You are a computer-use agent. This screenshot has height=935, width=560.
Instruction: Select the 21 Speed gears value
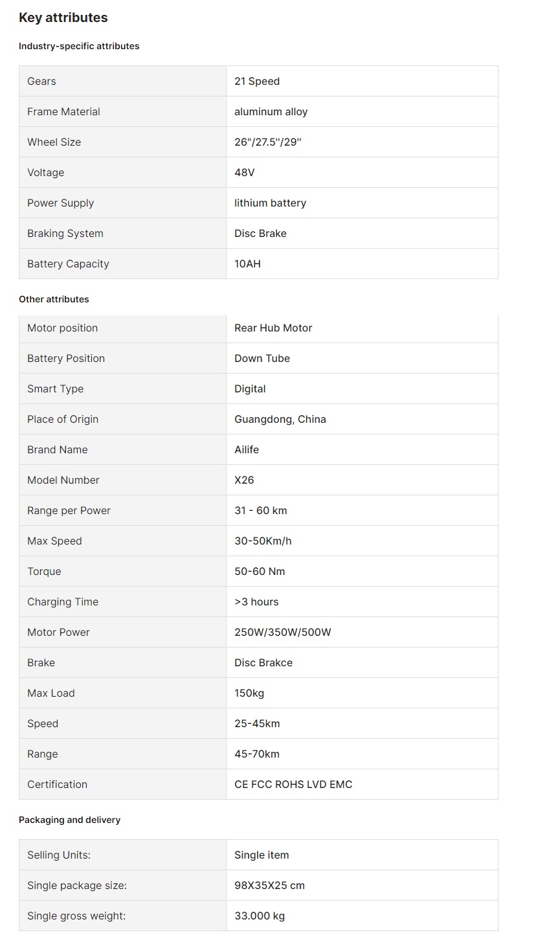pyautogui.click(x=257, y=82)
